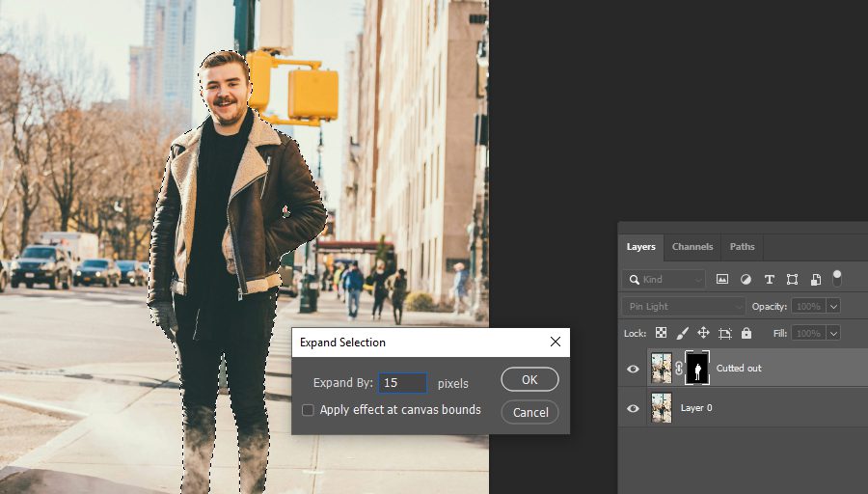The height and width of the screenshot is (494, 868).
Task: Close the Expand Selection dialog
Action: [x=556, y=342]
